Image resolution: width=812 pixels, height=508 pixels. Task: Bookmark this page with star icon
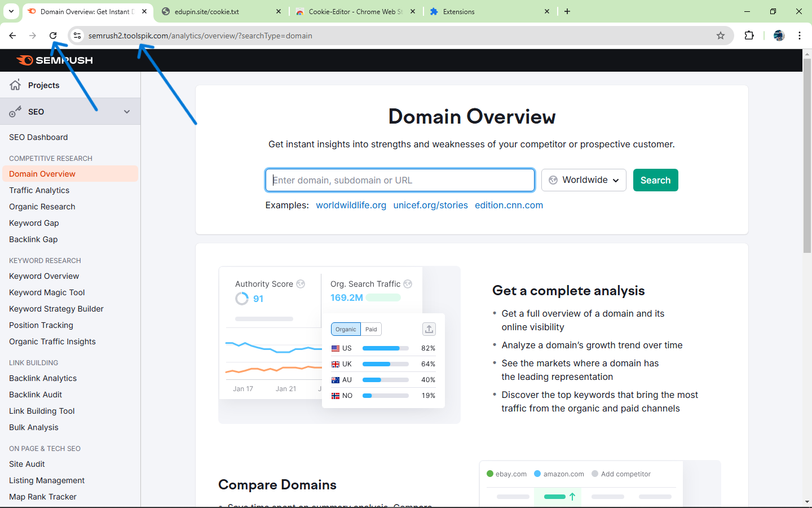click(x=720, y=36)
